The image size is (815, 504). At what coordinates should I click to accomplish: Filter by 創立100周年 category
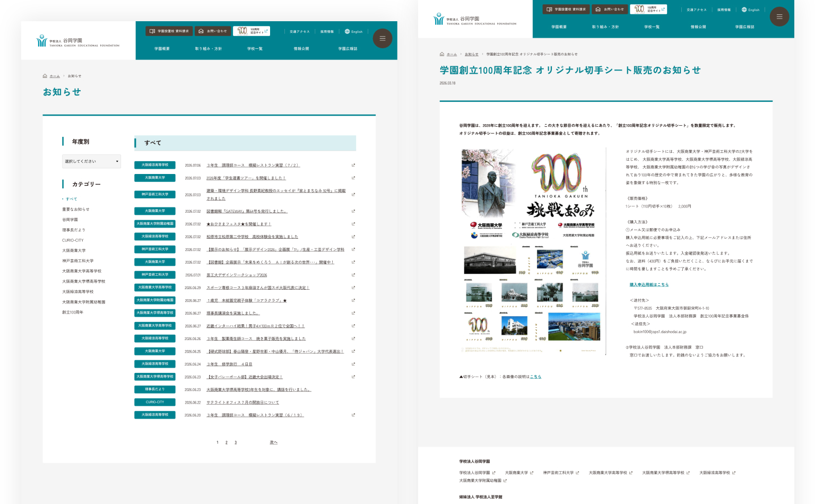coord(73,312)
